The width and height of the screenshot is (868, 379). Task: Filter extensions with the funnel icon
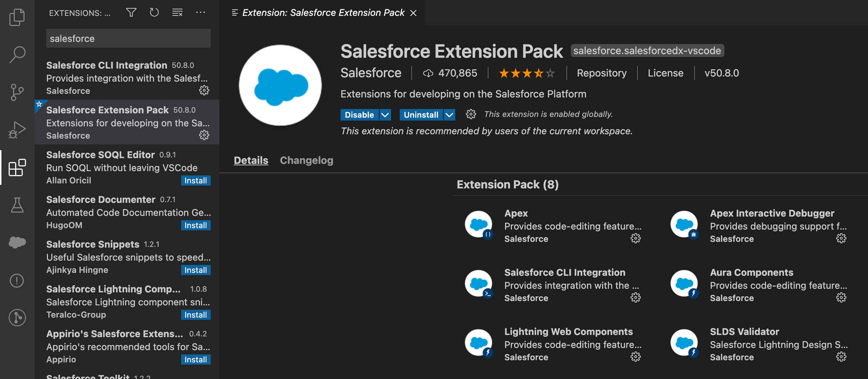pos(131,13)
